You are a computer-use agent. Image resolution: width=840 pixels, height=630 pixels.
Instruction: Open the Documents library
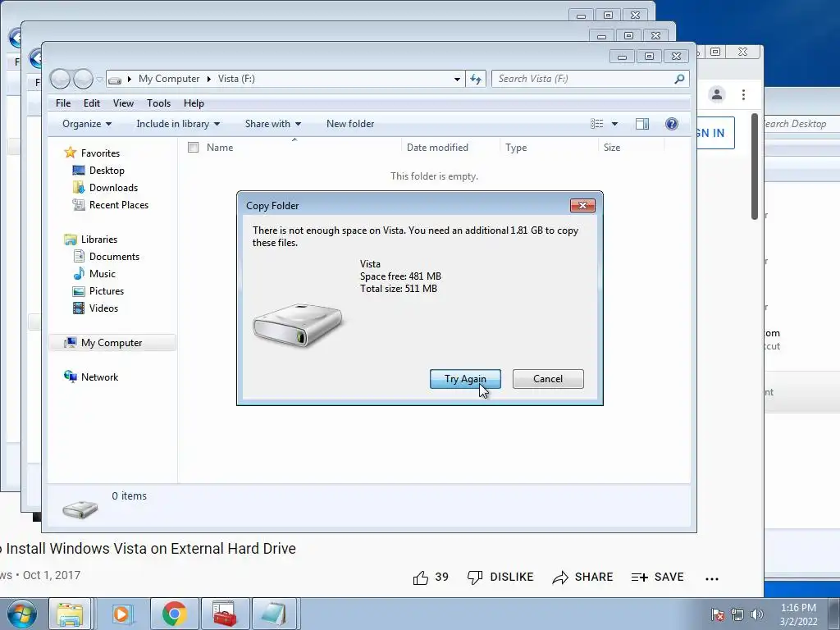pos(106,257)
